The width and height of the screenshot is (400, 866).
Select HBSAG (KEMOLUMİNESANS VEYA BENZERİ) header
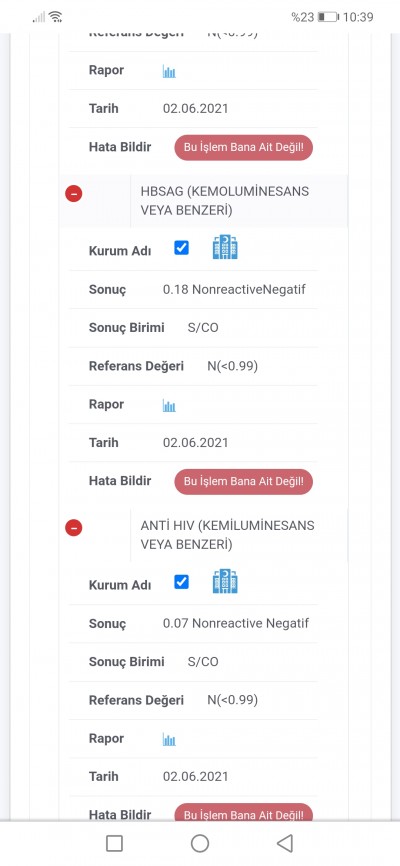(x=225, y=201)
